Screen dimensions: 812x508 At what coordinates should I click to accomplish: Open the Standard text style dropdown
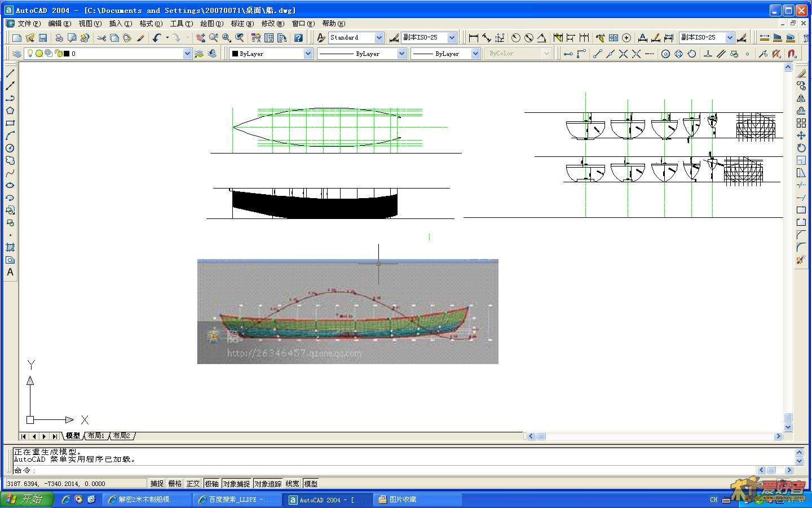pyautogui.click(x=379, y=38)
